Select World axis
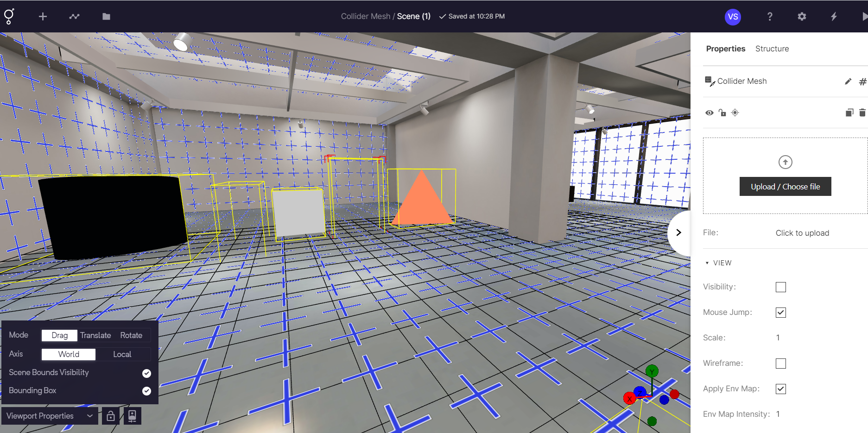This screenshot has width=868, height=433. [69, 354]
